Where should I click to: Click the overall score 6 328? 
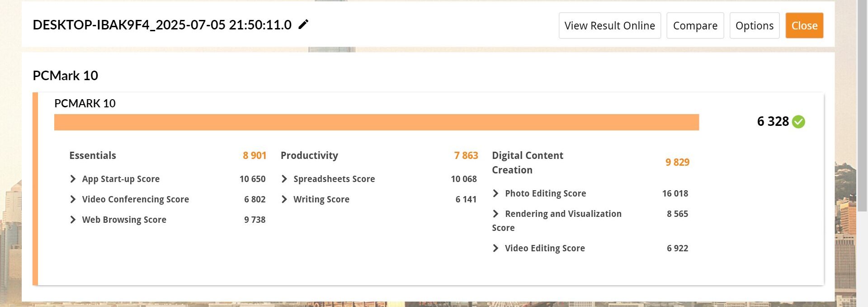tap(773, 121)
